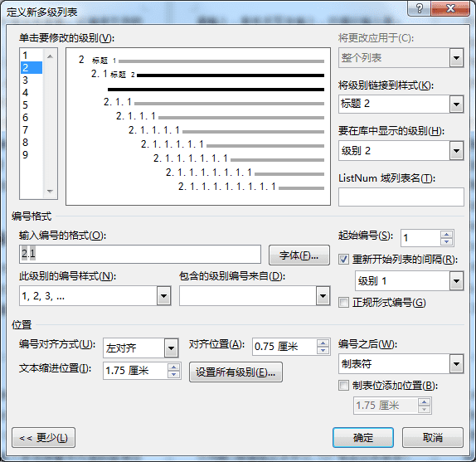This screenshot has width=476, height=462.
Task: Open the 字体(F)... font dialog
Action: (299, 255)
